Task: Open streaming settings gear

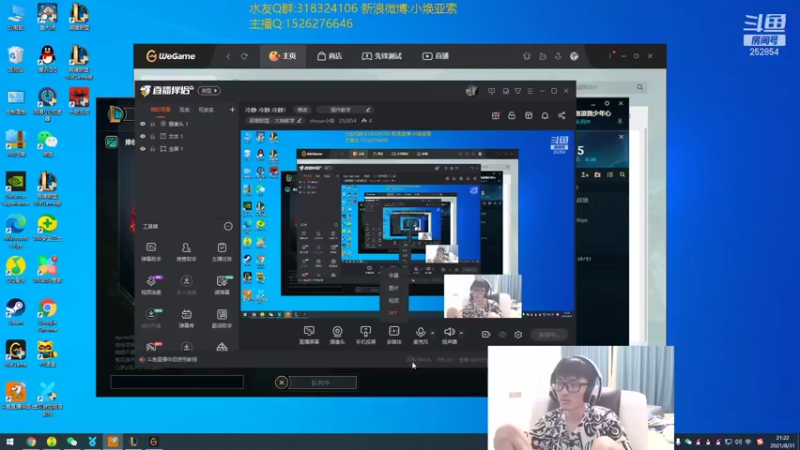Action: coord(518,335)
